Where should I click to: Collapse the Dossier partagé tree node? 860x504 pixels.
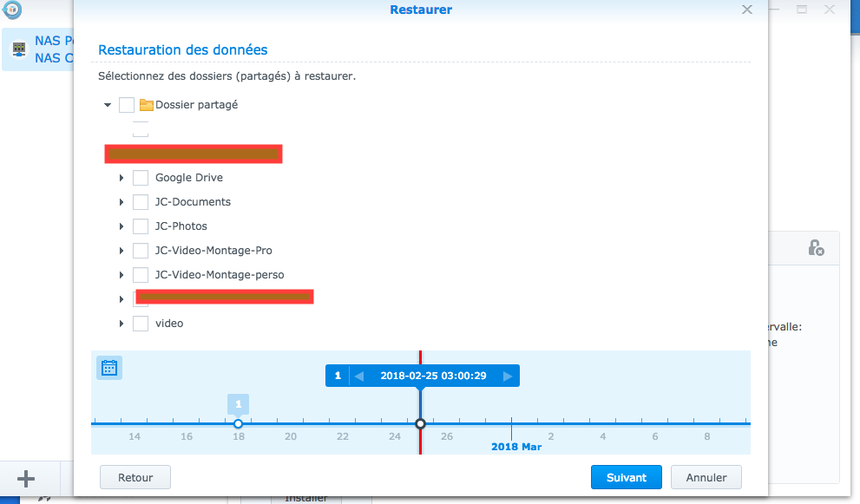pyautogui.click(x=108, y=105)
